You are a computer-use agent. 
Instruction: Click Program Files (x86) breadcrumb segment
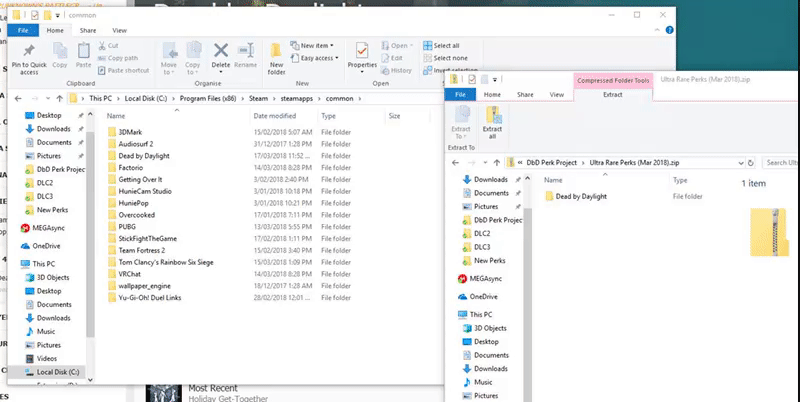pos(208,98)
